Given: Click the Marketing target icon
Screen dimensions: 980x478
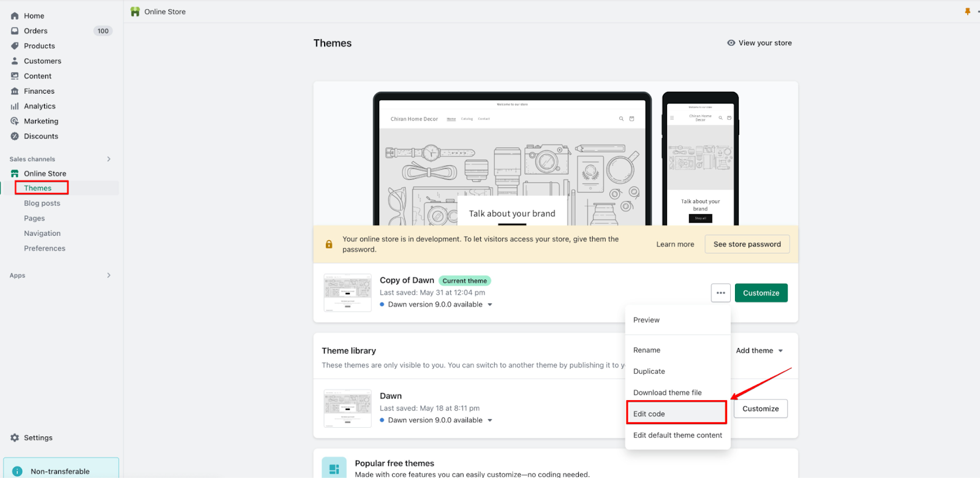Looking at the screenshot, I should (x=15, y=121).
